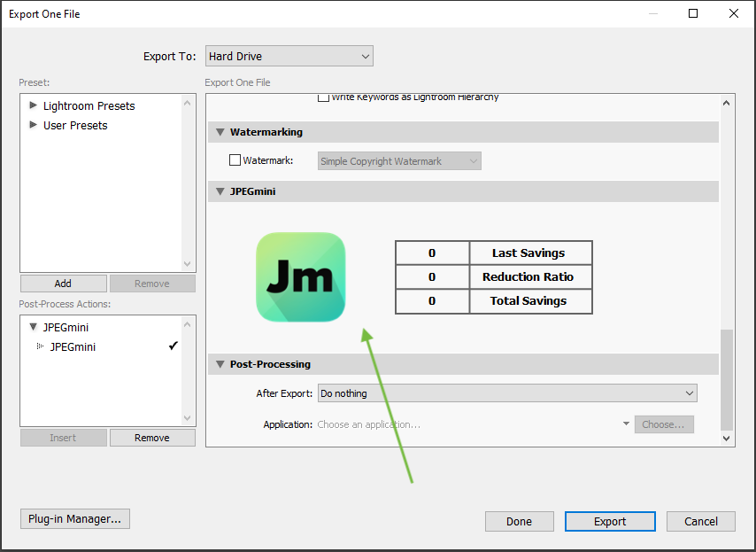Open the Plug-in Manager
Image resolution: width=756 pixels, height=552 pixels.
pyautogui.click(x=75, y=518)
